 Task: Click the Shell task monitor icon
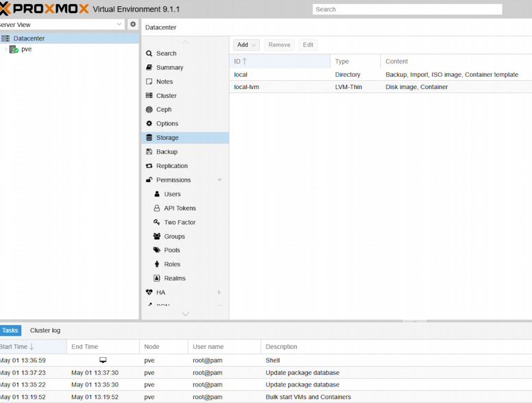pos(103,360)
